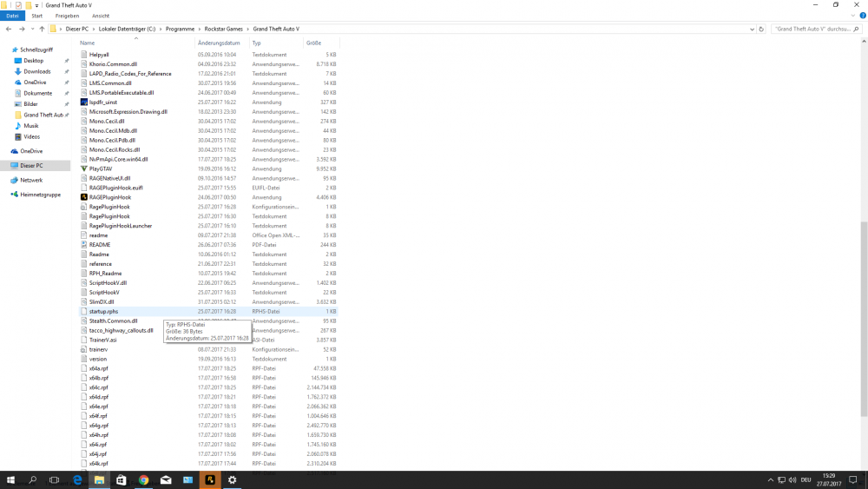
Task: Navigate to Programme in breadcrumb
Action: [180, 29]
